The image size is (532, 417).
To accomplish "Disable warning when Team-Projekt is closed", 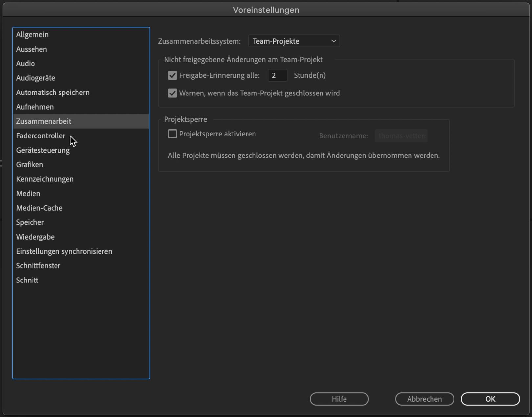I will (x=172, y=93).
